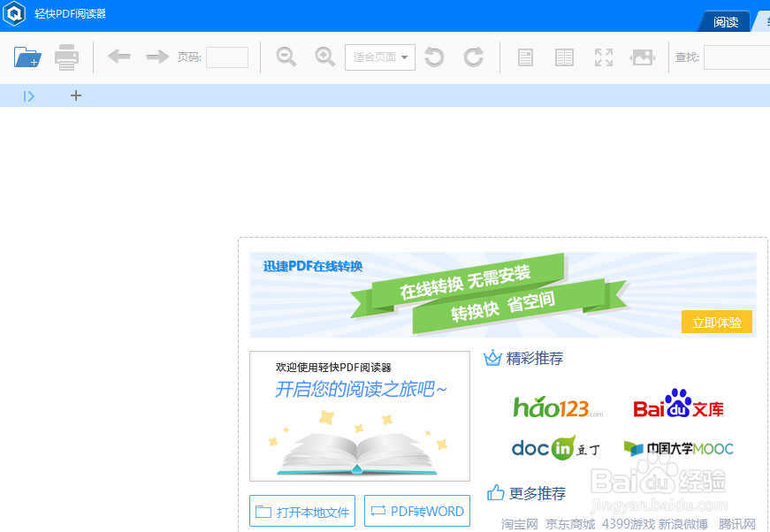Click the 立即体验 button

tap(716, 322)
